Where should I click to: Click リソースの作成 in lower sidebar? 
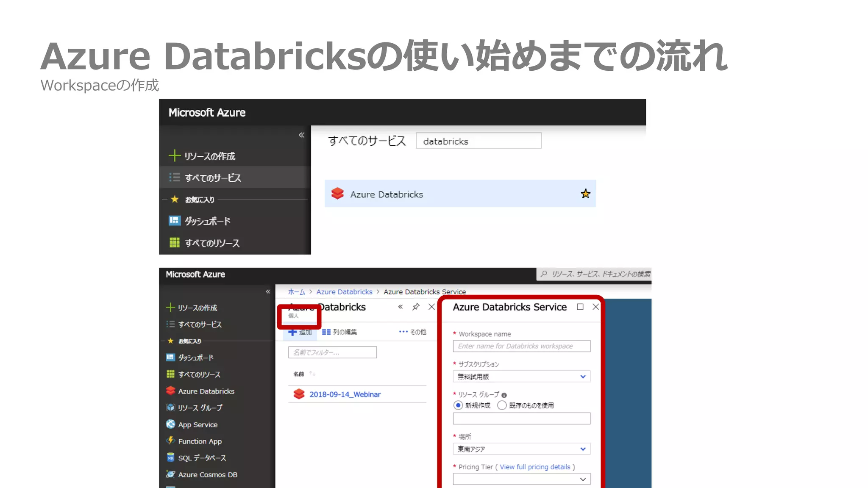(x=197, y=308)
